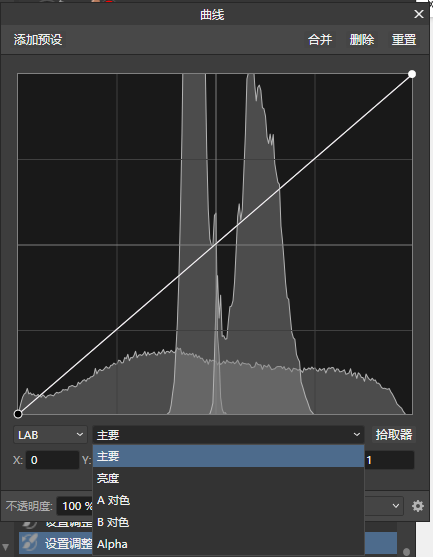
Task: Close the 曲线 dialog with the X
Action: 419,14
